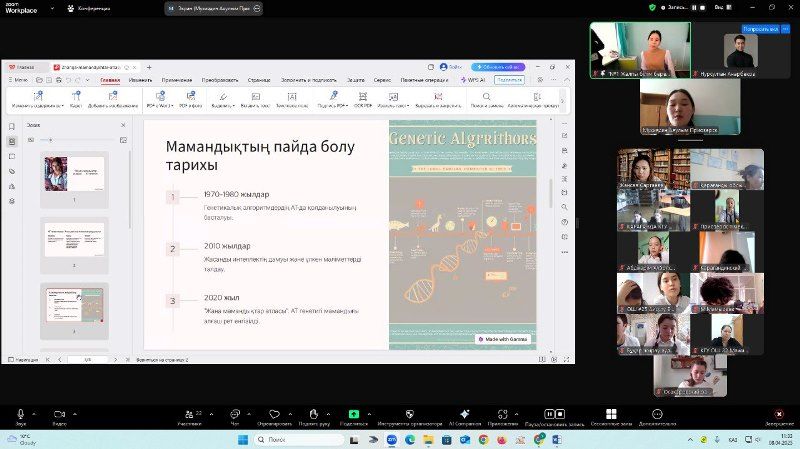800x449 pixels.
Task: Toggle the Zoom video camera button
Action: click(59, 413)
